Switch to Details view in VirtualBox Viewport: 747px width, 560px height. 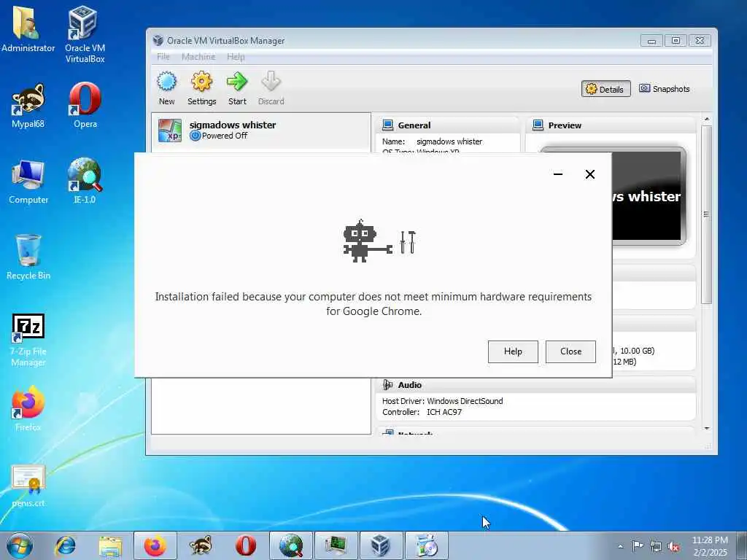coord(605,89)
